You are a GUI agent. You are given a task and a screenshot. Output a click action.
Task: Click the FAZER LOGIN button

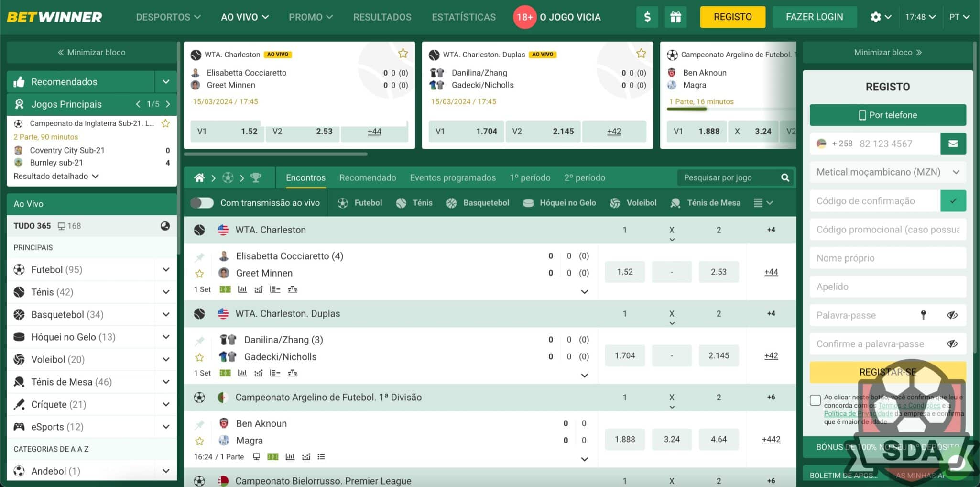pos(814,17)
